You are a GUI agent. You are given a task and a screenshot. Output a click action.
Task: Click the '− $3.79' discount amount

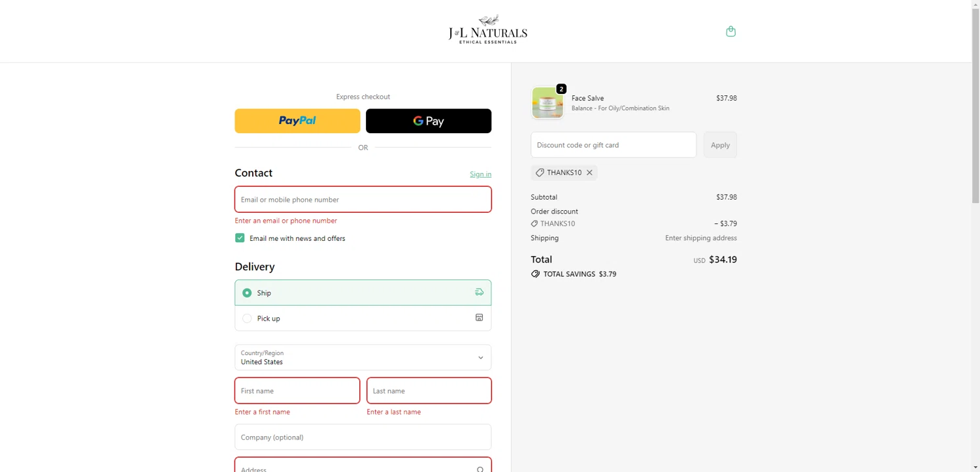726,223
